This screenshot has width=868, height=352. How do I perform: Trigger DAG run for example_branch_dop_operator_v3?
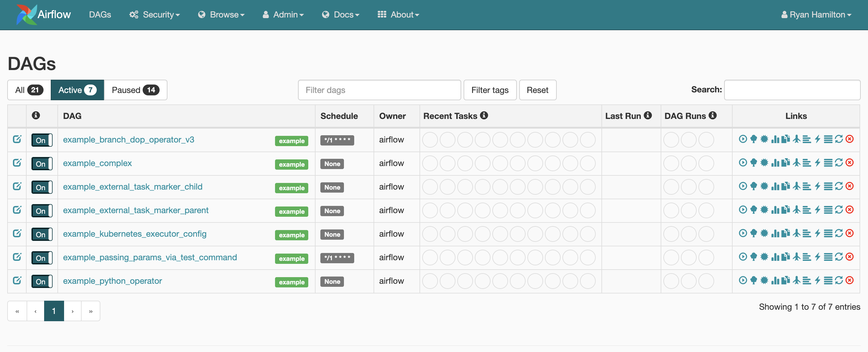click(743, 139)
